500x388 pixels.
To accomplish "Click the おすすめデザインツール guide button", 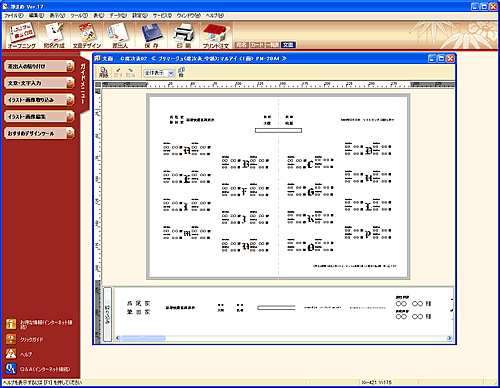I will click(x=39, y=133).
